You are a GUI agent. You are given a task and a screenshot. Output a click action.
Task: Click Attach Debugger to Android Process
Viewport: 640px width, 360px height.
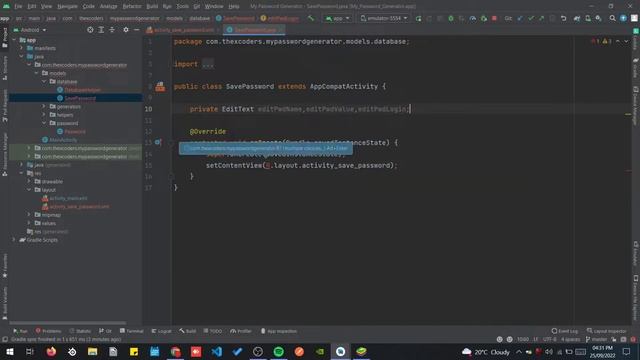click(484, 18)
